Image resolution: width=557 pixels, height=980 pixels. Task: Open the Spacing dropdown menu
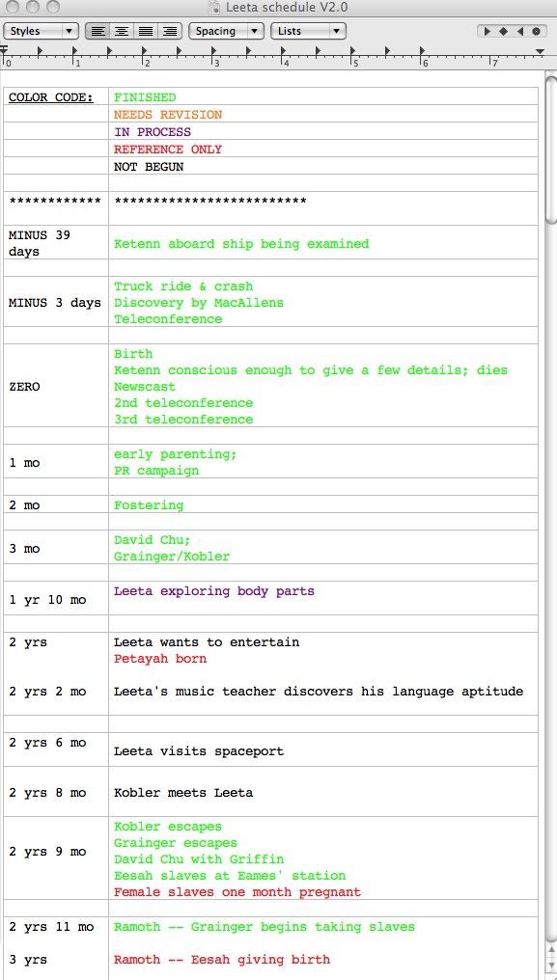coord(226,31)
